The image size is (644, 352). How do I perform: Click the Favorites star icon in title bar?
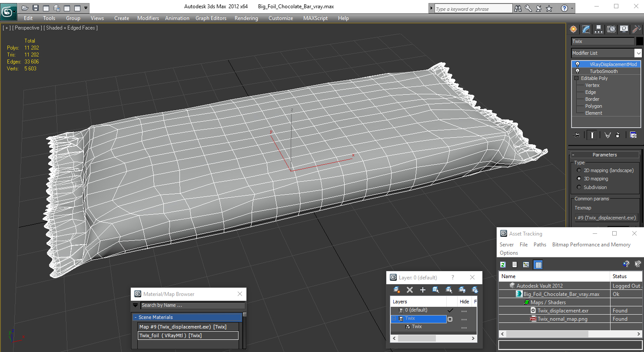point(549,8)
